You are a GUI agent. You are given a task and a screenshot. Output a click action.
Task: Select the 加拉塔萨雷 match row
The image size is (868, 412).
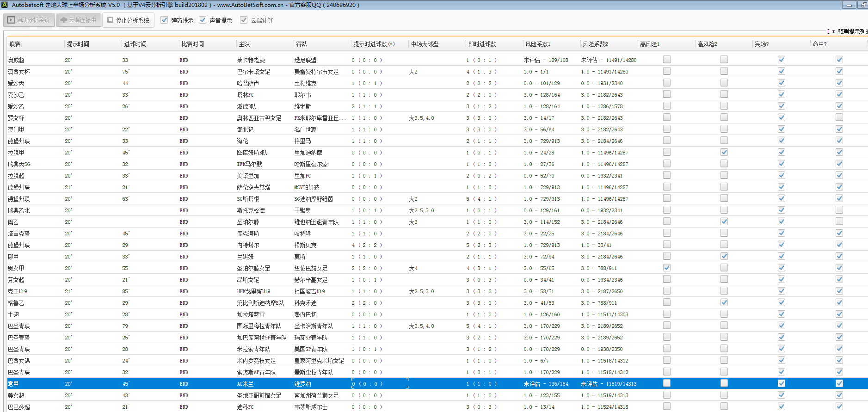(x=251, y=314)
